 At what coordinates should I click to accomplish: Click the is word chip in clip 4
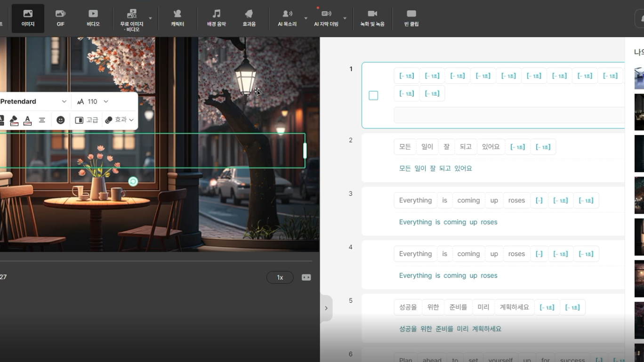click(444, 254)
